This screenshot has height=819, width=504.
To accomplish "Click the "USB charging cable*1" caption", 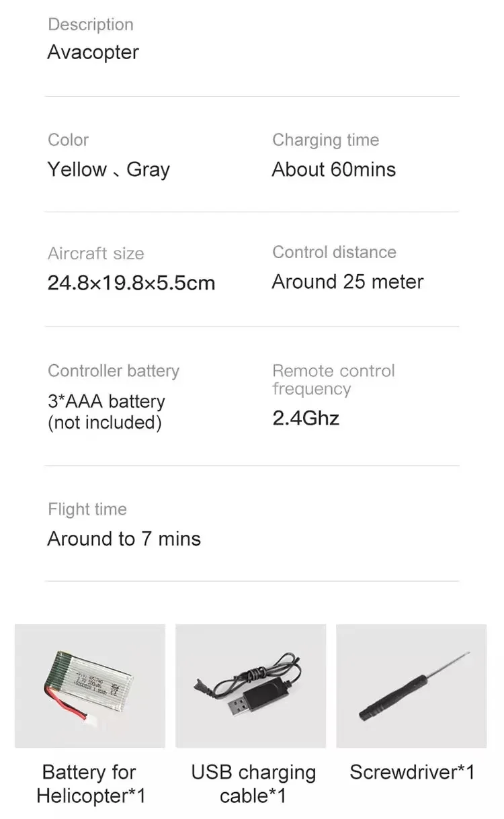I will (x=253, y=784).
